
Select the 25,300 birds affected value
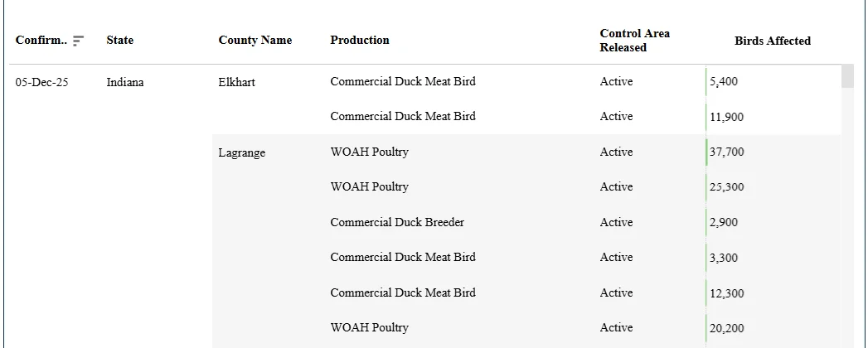click(x=727, y=187)
